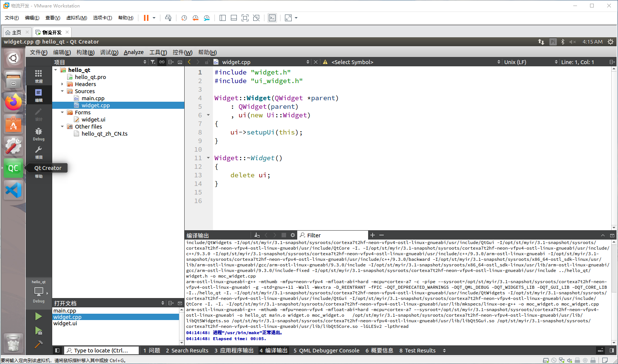Open compile output settings gear
Viewport: 618px width, 364px height.
(293, 235)
